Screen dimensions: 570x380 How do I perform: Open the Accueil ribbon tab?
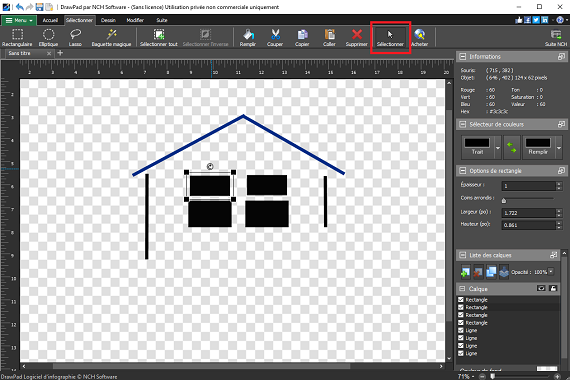coord(50,20)
